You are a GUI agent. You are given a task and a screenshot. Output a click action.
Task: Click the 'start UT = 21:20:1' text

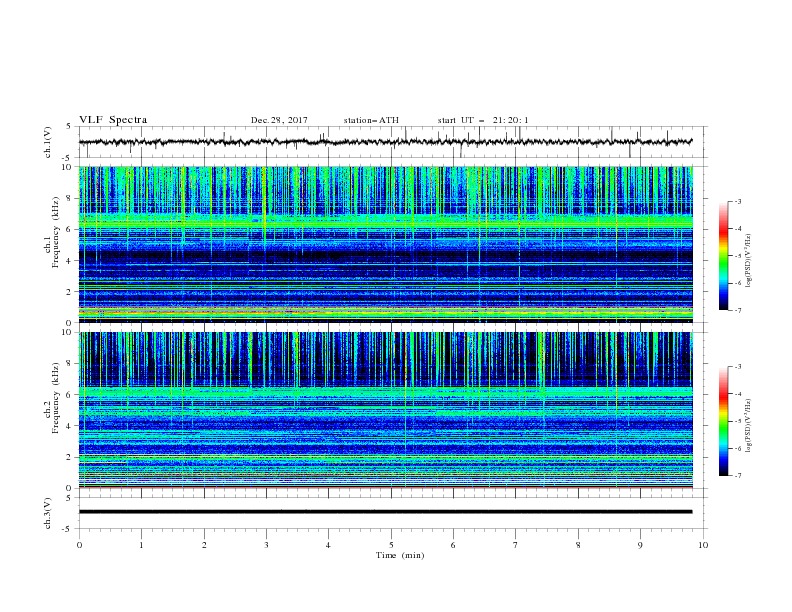pyautogui.click(x=483, y=120)
